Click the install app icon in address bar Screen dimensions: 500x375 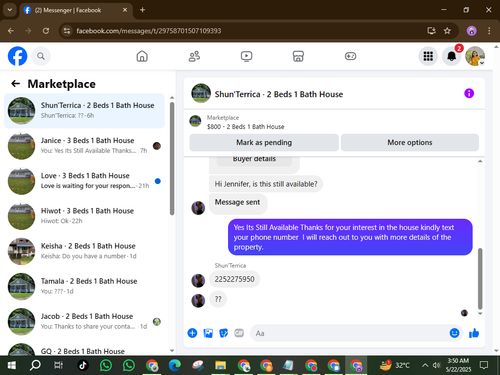[x=431, y=31]
